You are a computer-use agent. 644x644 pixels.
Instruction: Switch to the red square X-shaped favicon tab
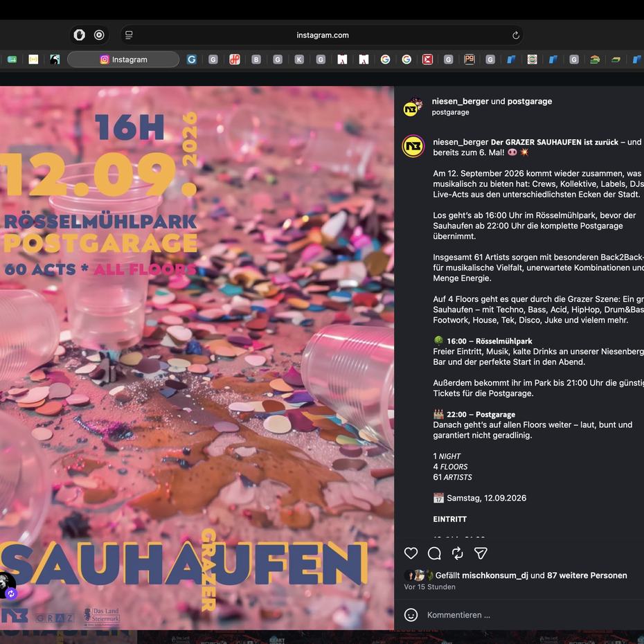[427, 60]
